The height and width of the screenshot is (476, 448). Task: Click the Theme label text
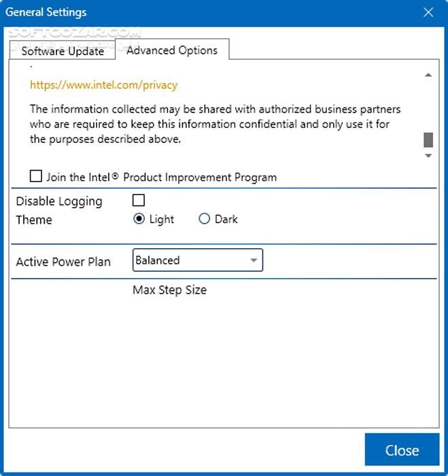click(x=34, y=220)
